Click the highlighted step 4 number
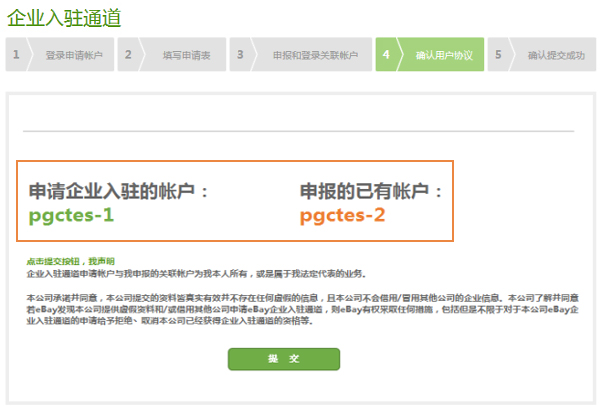 click(386, 56)
